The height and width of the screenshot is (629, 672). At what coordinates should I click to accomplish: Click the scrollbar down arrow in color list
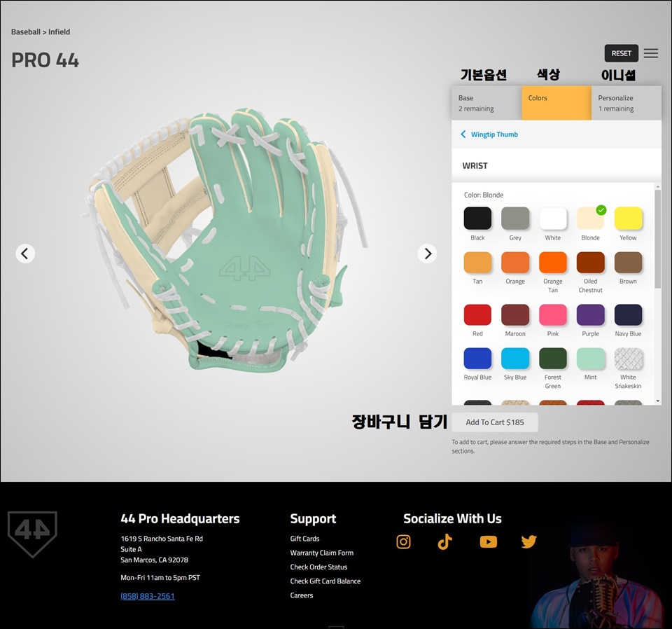click(x=658, y=401)
